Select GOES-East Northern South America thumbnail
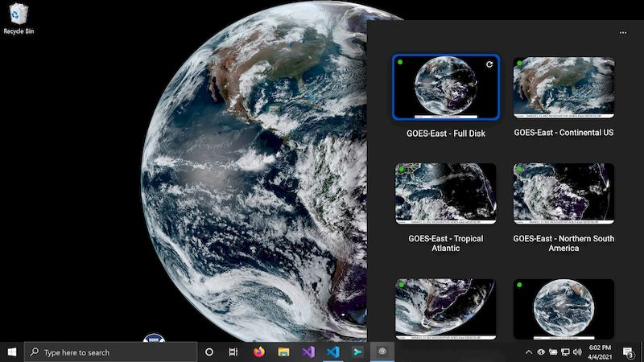644x362 pixels. [563, 193]
